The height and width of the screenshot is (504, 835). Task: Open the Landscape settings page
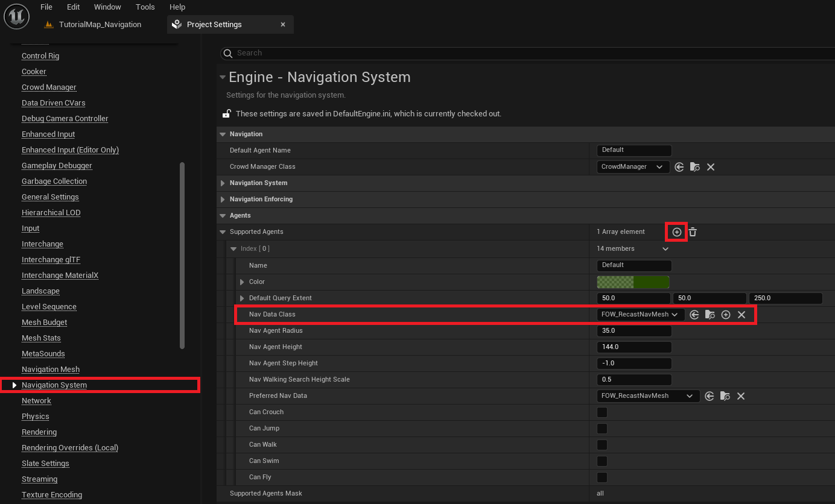pyautogui.click(x=40, y=291)
